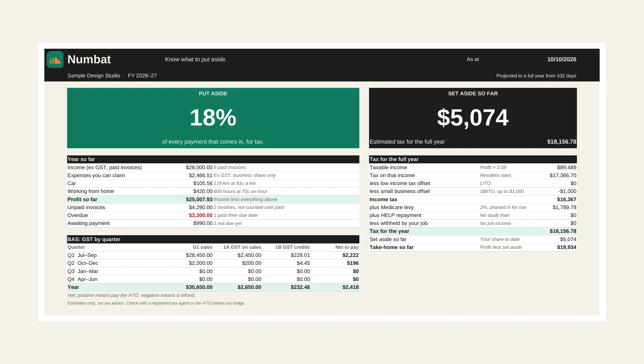Click Unpaid invoices value $4,290.00

pyautogui.click(x=200, y=207)
